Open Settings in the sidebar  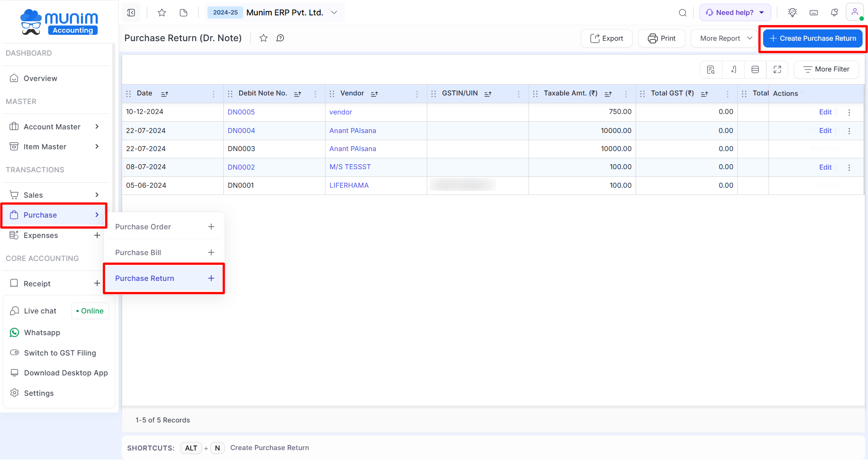pos(38,393)
